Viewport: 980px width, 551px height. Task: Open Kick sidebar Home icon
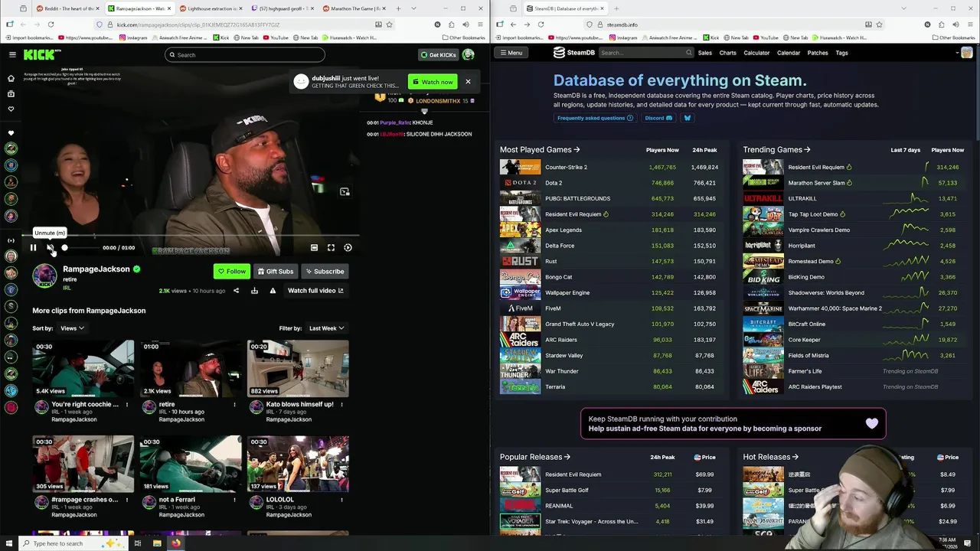pyautogui.click(x=11, y=78)
